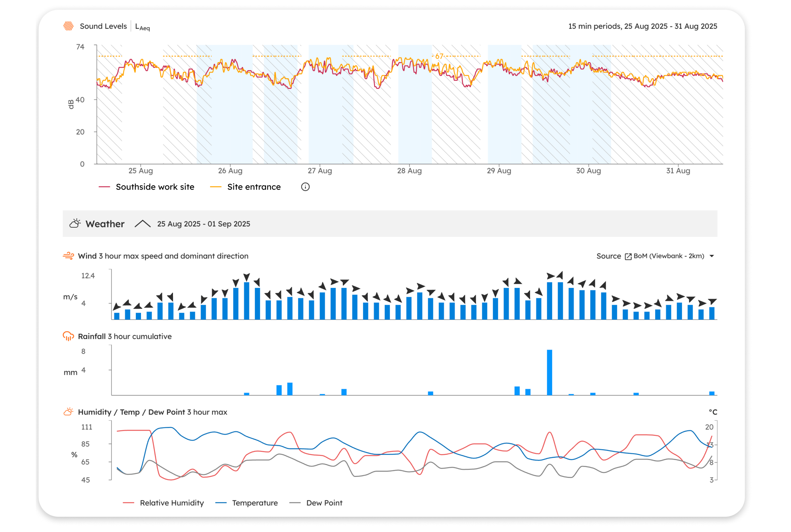Click the LAeq metric label

pyautogui.click(x=143, y=27)
